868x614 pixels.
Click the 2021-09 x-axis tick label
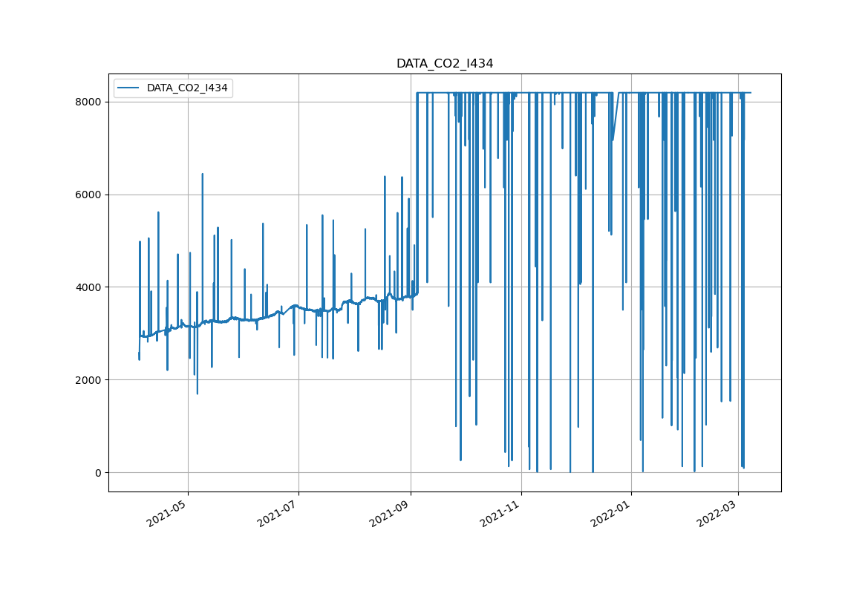pyautogui.click(x=391, y=513)
